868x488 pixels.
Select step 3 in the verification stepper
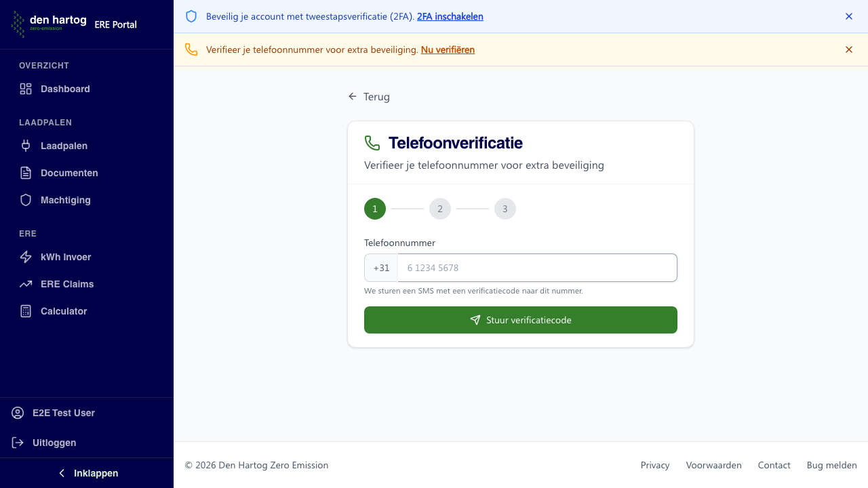click(x=505, y=209)
